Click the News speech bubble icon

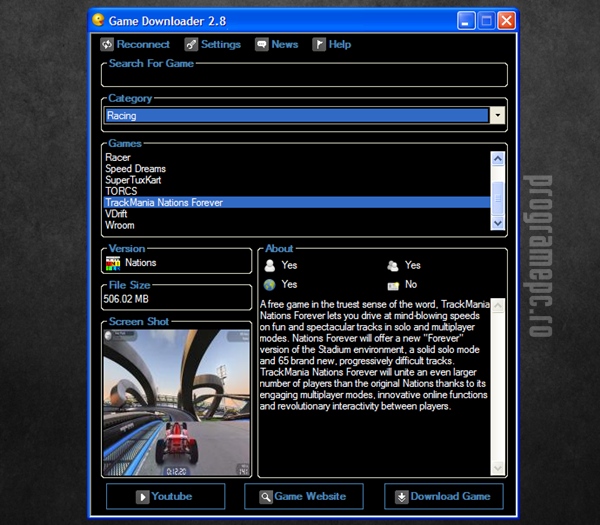click(x=262, y=44)
